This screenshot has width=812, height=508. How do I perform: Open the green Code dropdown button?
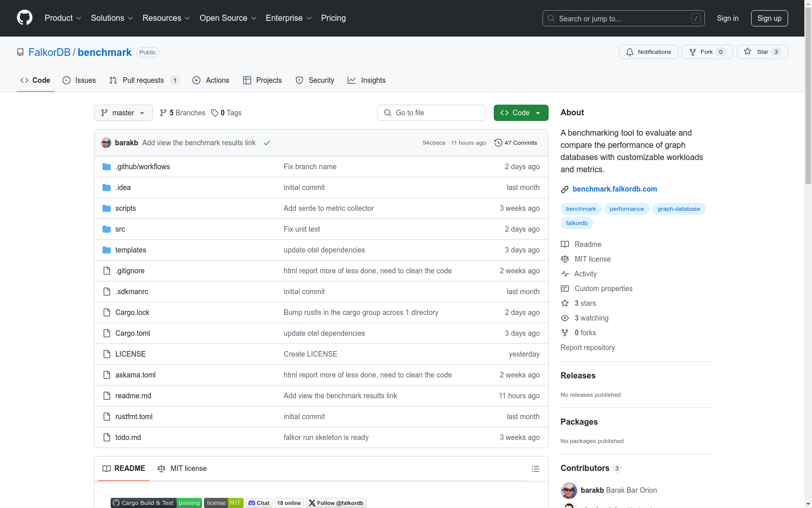click(x=521, y=113)
